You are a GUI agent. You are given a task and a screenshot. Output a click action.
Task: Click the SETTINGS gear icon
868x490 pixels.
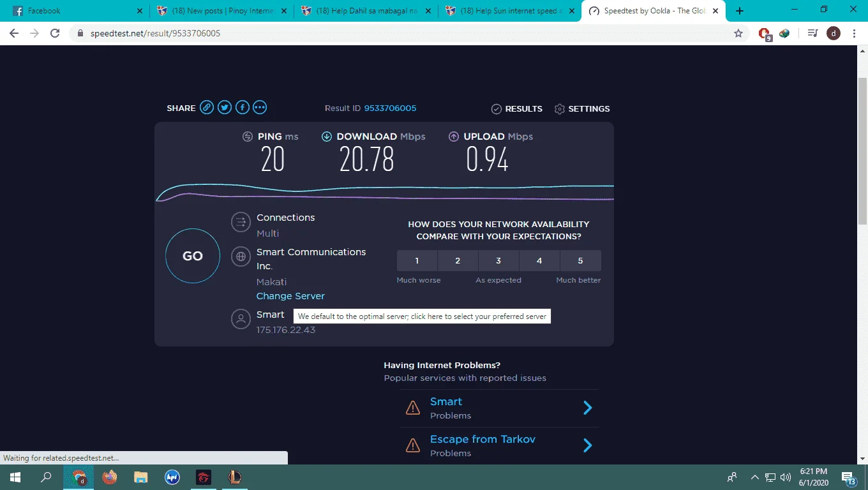point(560,109)
